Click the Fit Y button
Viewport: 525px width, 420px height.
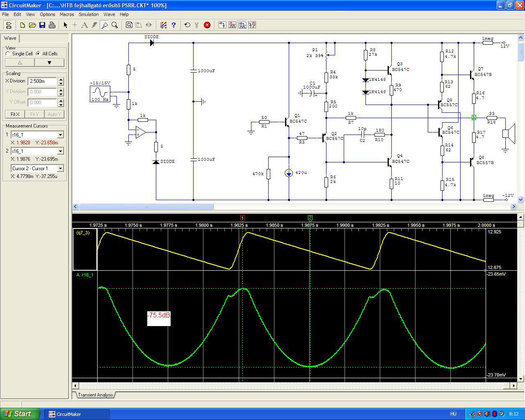[x=34, y=114]
